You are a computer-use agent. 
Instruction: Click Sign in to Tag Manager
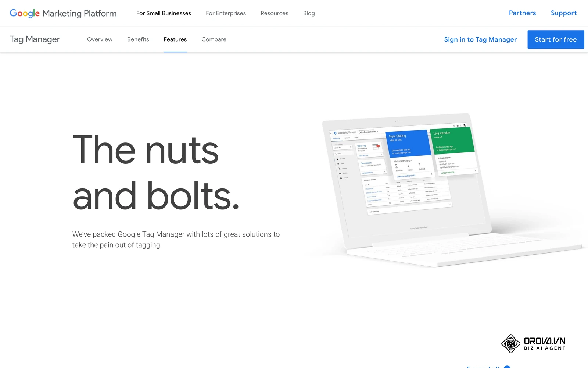tap(480, 39)
